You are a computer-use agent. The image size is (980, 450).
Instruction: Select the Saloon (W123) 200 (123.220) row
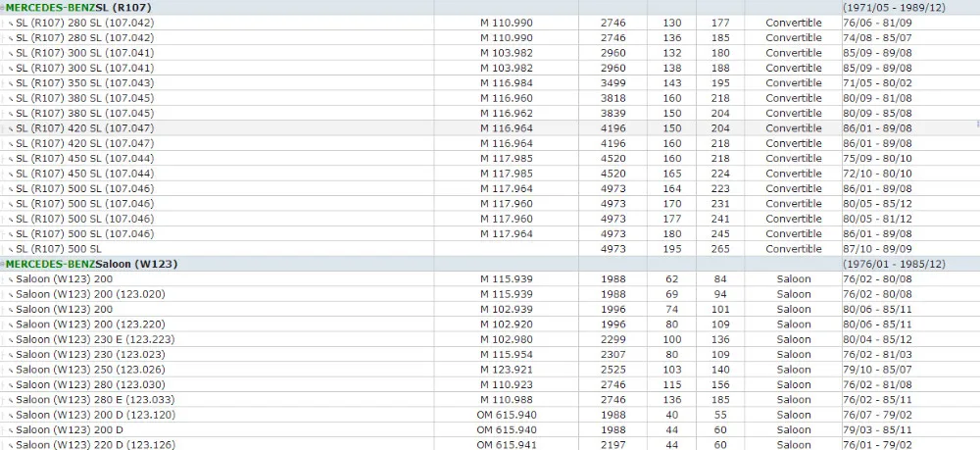click(x=490, y=325)
